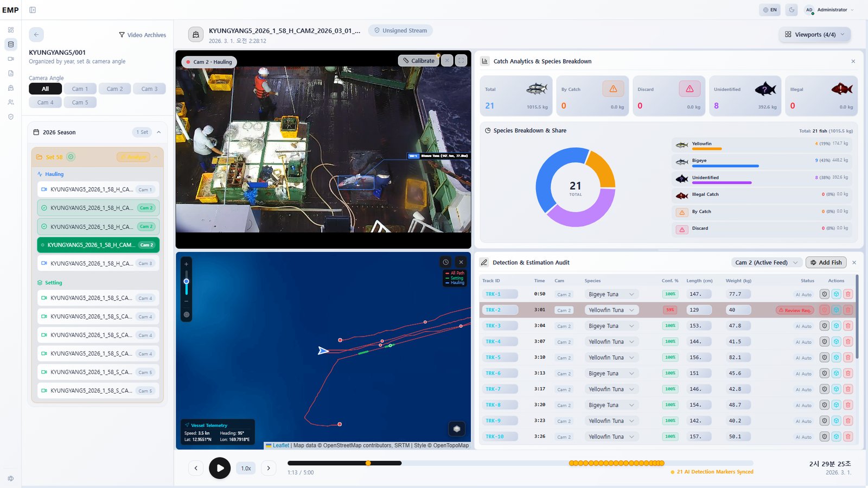Select the All camera angle filter
868x488 pixels.
[x=45, y=89]
